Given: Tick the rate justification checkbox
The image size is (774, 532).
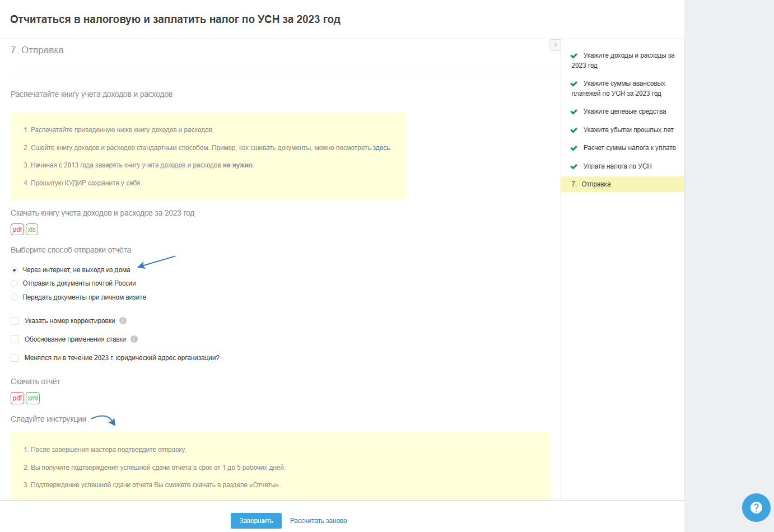Looking at the screenshot, I should (x=15, y=339).
